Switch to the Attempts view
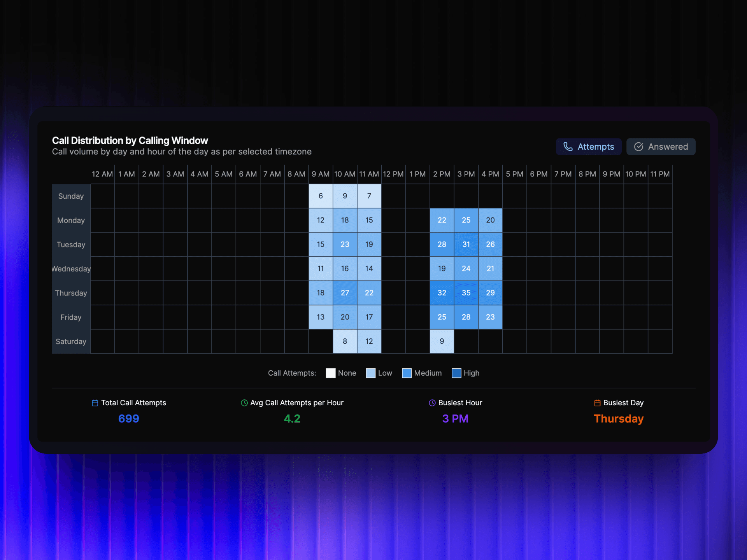747x560 pixels. [x=588, y=147]
